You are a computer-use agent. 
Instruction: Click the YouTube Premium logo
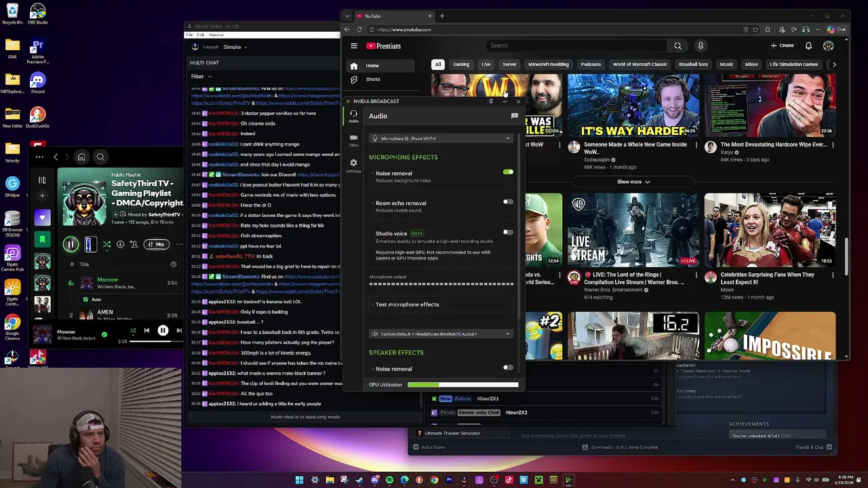384,46
